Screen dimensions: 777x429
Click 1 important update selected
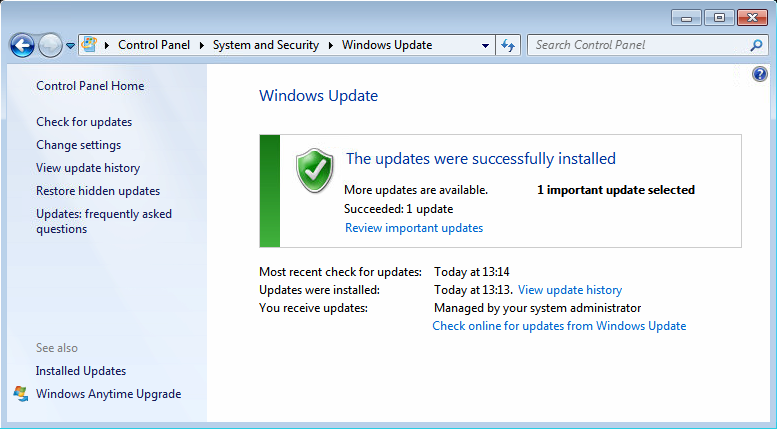pos(616,190)
